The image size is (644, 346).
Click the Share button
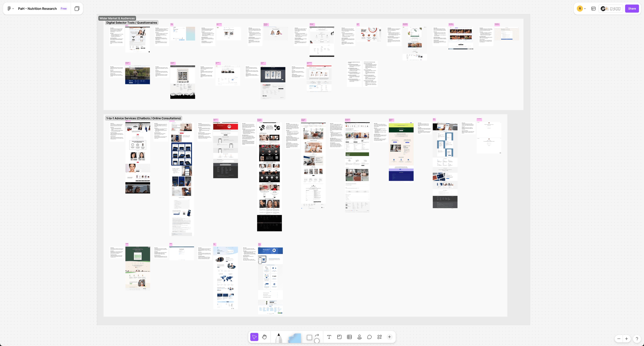point(632,9)
